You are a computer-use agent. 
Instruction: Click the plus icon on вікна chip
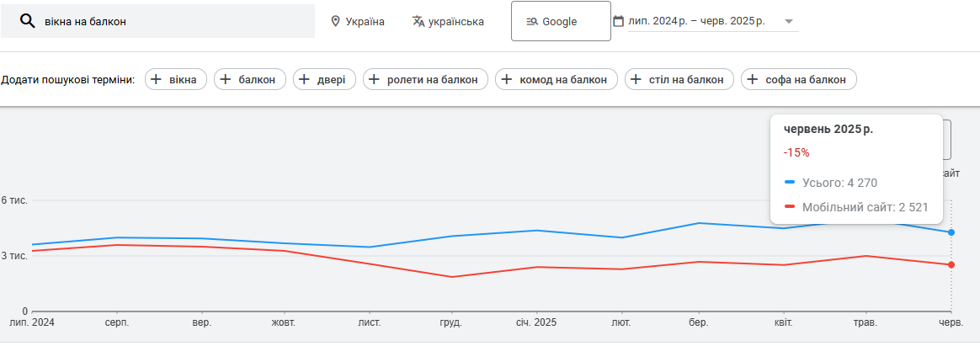[157, 79]
